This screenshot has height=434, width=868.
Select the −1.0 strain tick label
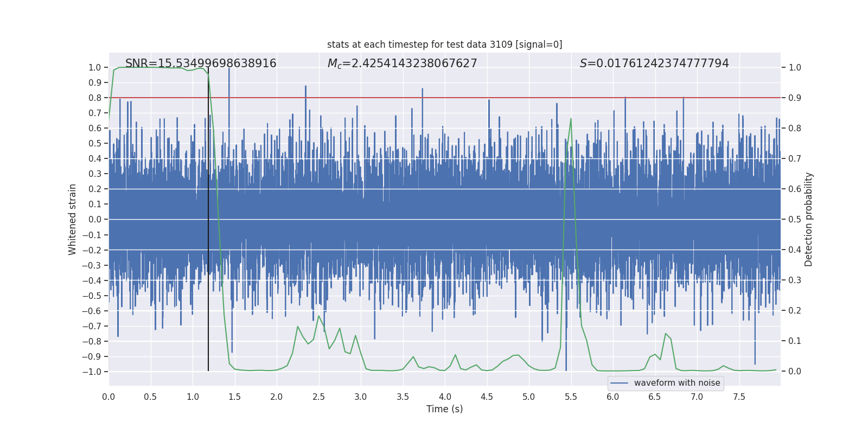coord(92,372)
